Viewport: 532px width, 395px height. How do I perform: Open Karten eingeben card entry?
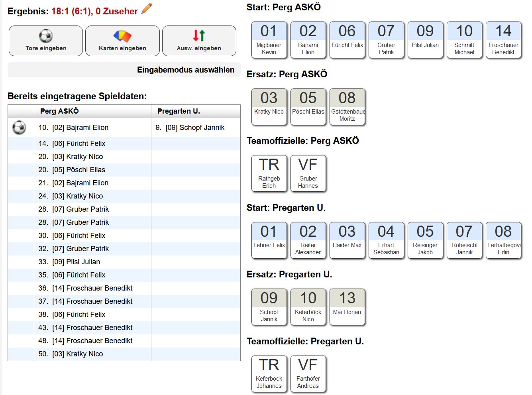pyautogui.click(x=122, y=41)
